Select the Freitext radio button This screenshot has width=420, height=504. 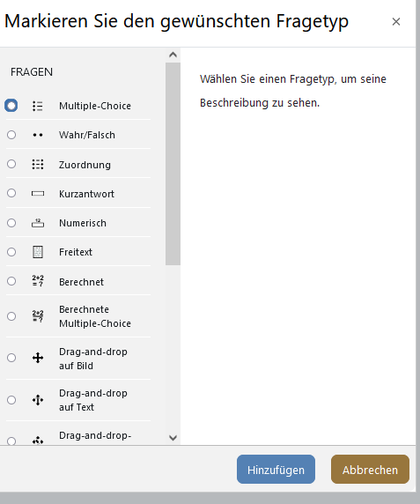11,252
